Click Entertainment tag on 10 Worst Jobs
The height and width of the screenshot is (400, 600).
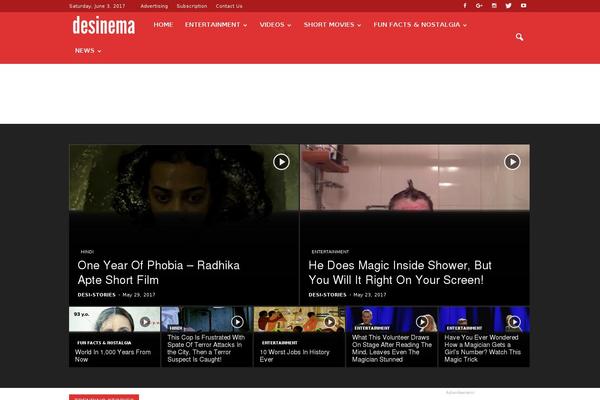pyautogui.click(x=279, y=343)
